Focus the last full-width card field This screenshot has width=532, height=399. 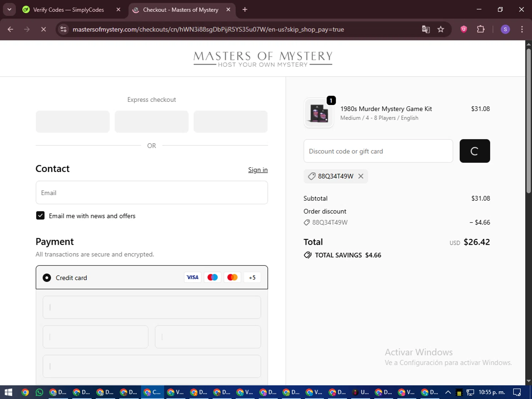coord(152,366)
